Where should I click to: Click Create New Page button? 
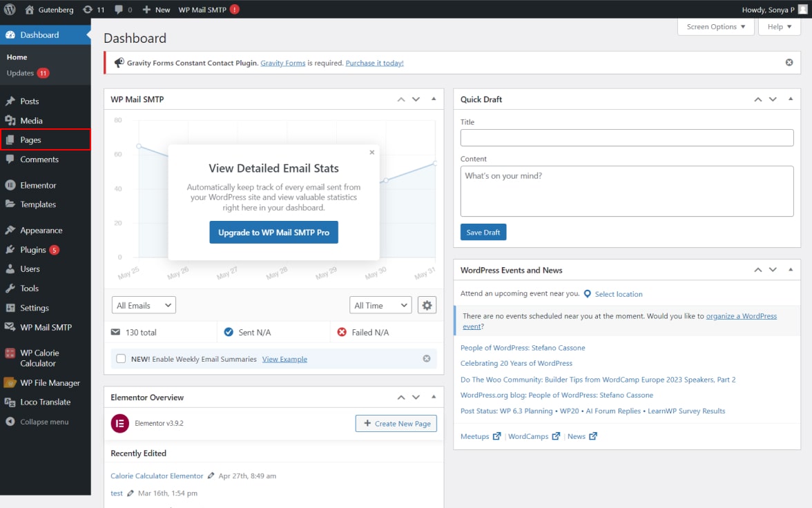(396, 424)
